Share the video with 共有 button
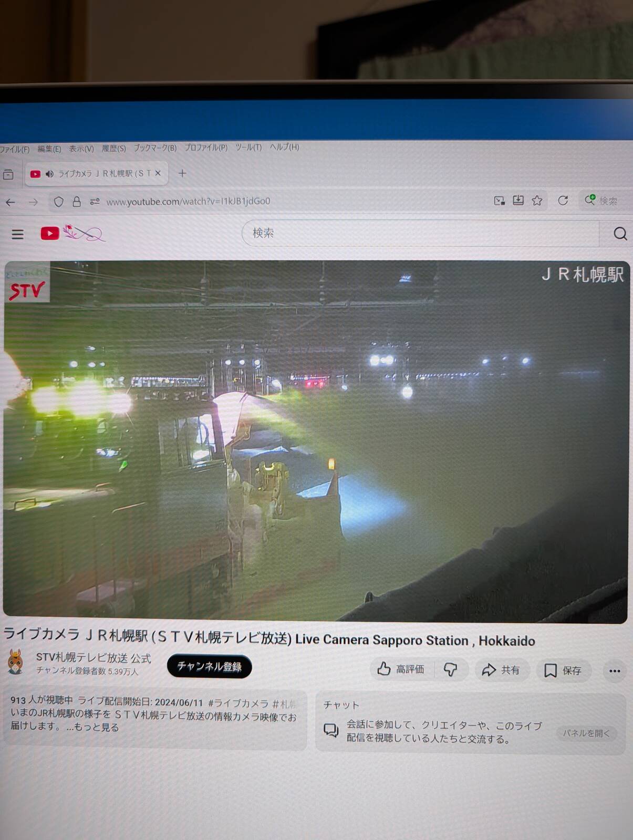 [501, 670]
